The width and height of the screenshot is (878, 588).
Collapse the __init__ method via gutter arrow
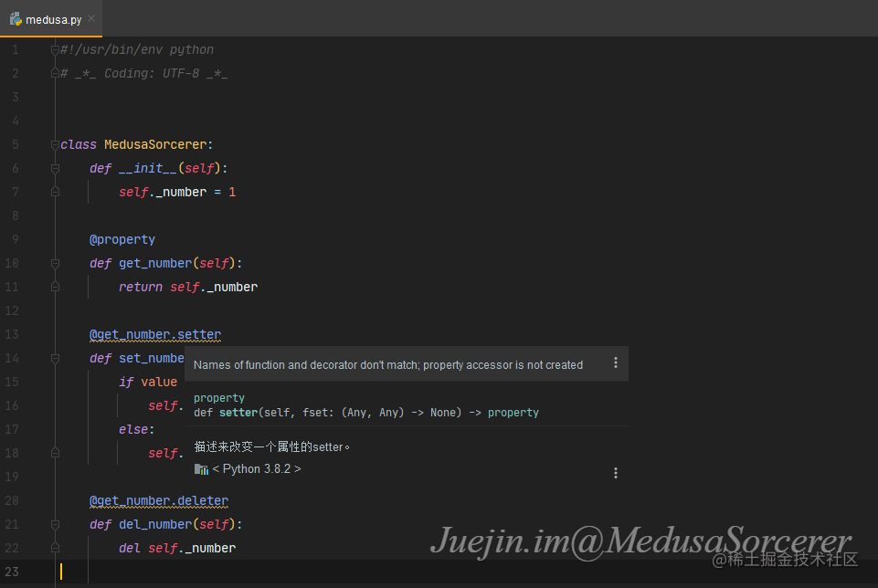coord(54,167)
